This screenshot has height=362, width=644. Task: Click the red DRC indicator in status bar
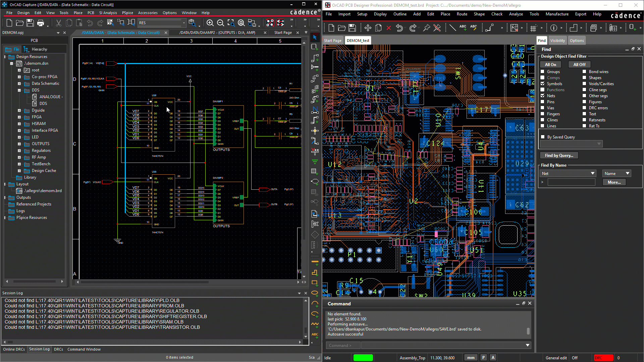603,358
